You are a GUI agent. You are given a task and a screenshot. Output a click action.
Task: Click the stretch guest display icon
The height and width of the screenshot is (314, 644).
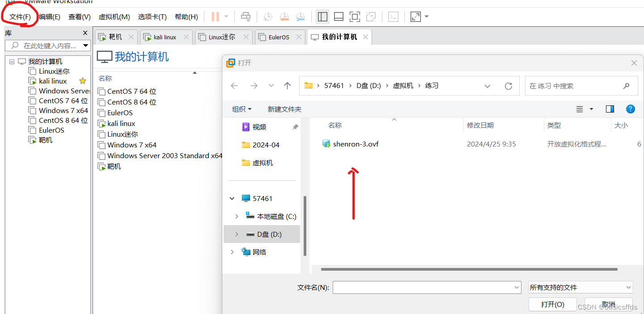click(415, 17)
